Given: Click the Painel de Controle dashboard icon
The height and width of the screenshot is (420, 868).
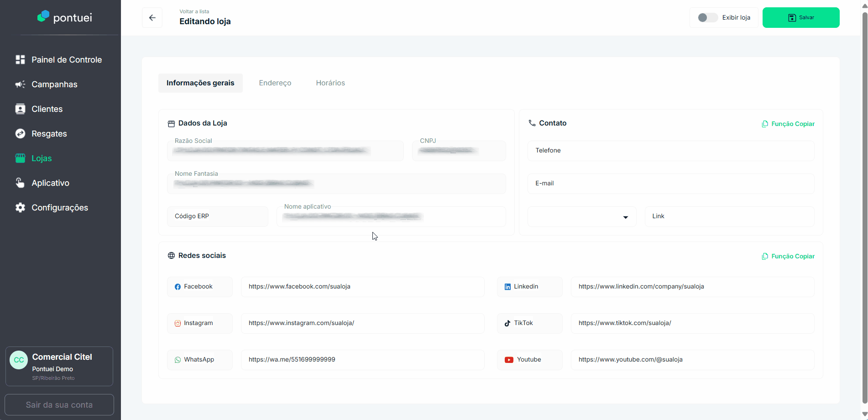Looking at the screenshot, I should 20,60.
